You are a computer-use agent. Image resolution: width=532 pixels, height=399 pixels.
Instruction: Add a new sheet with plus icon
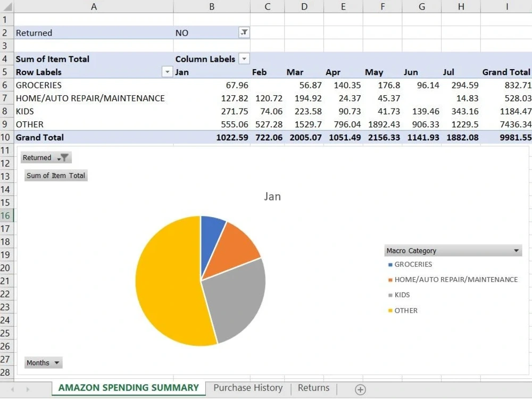(x=360, y=389)
